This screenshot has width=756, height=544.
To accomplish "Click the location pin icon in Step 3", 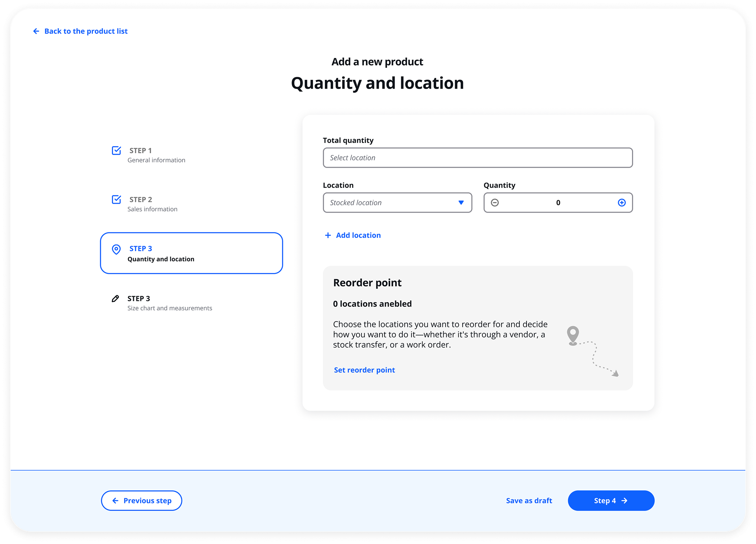I will pos(116,249).
